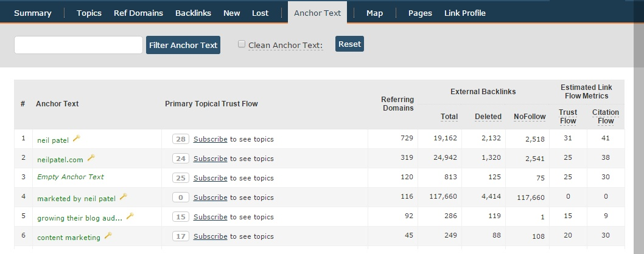This screenshot has width=644, height=254.
Task: Click the 17 topical trust flow badge
Action: [x=181, y=236]
